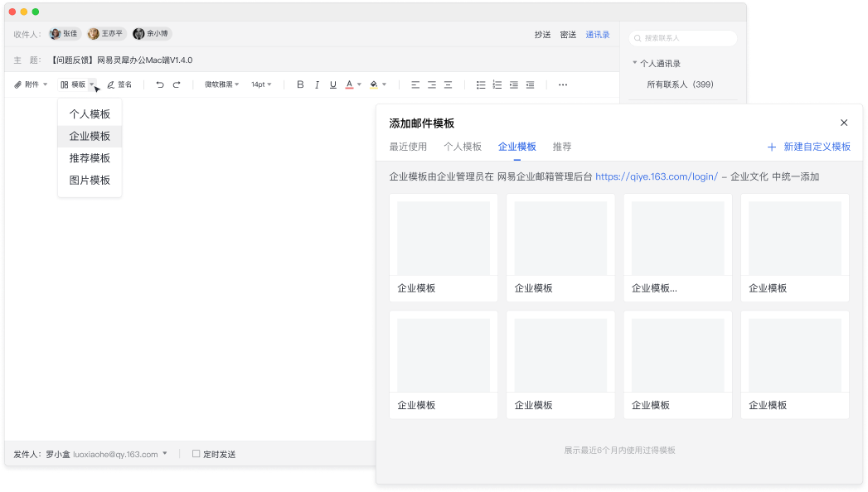Toggle bold text formatting

[x=300, y=84]
